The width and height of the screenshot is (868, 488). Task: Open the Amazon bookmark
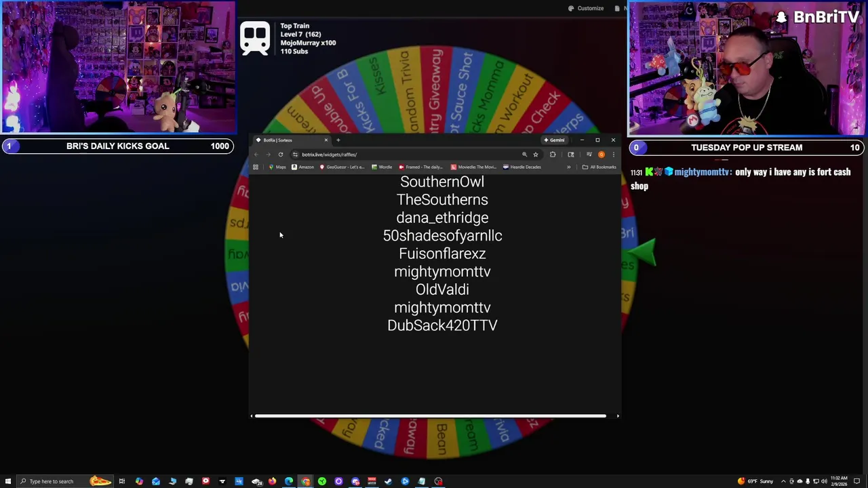click(302, 167)
